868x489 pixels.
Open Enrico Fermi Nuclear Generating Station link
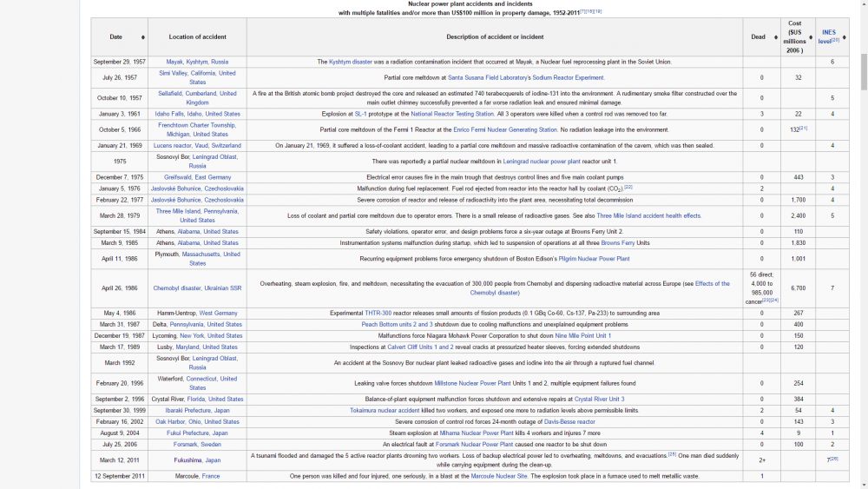tap(505, 130)
